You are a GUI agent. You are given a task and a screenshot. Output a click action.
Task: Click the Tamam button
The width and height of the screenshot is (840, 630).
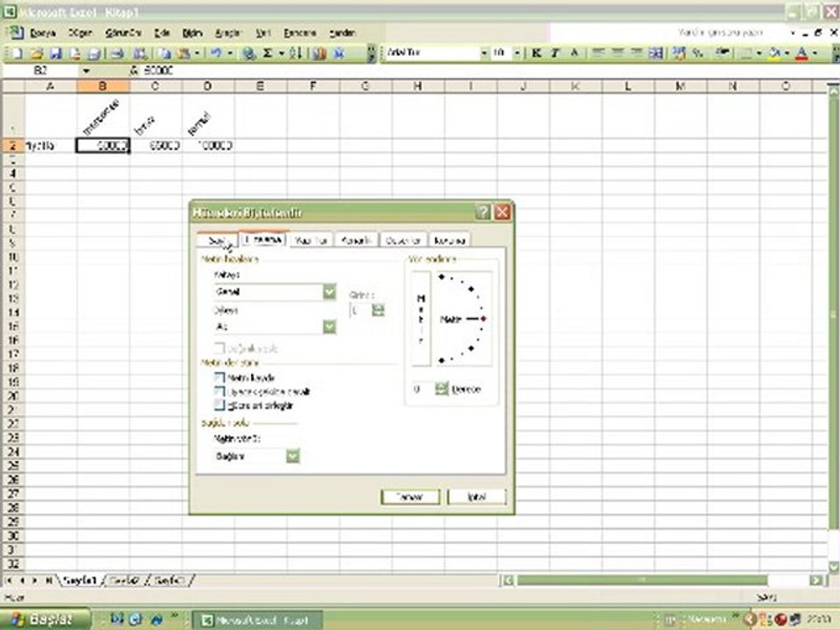tap(410, 497)
